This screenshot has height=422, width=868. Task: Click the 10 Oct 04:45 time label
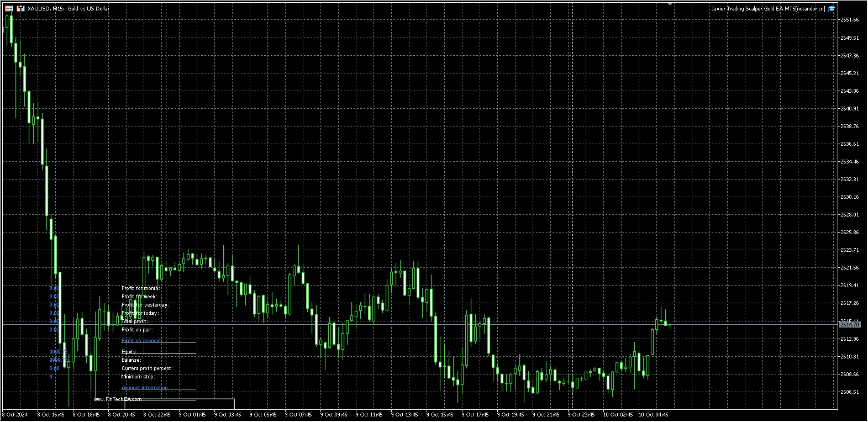coord(653,415)
